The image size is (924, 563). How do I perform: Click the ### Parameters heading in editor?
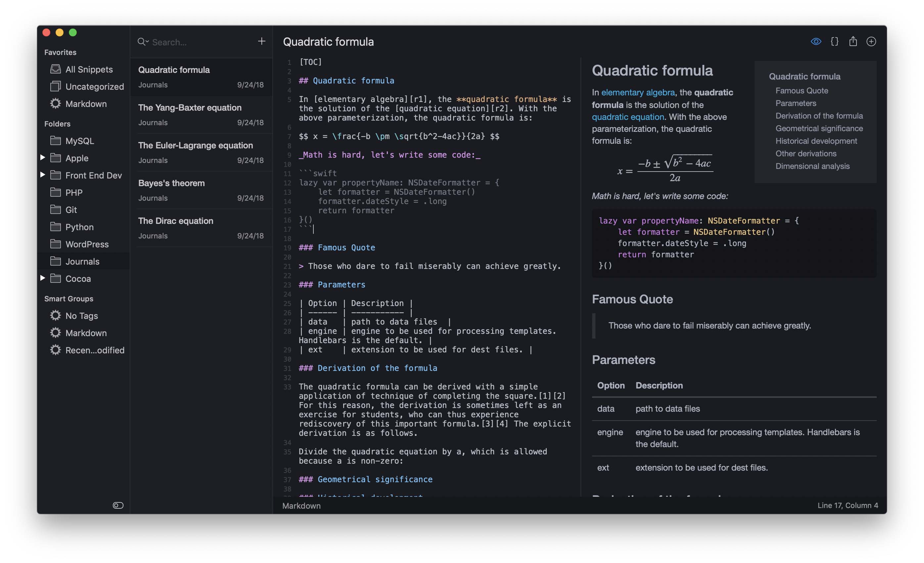(332, 284)
